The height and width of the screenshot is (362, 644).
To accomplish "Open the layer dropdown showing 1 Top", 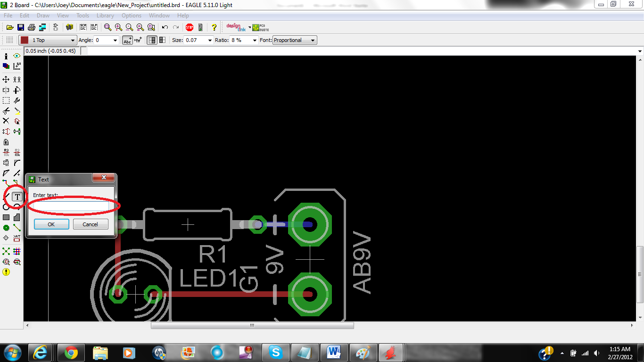I will (x=47, y=40).
